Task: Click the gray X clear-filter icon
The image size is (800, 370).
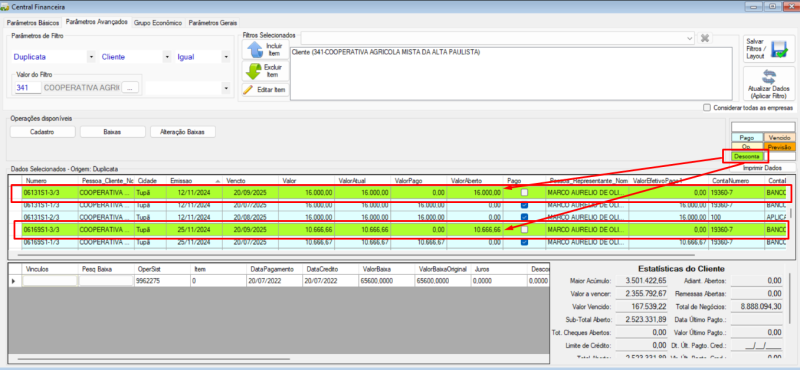Action: click(x=705, y=38)
